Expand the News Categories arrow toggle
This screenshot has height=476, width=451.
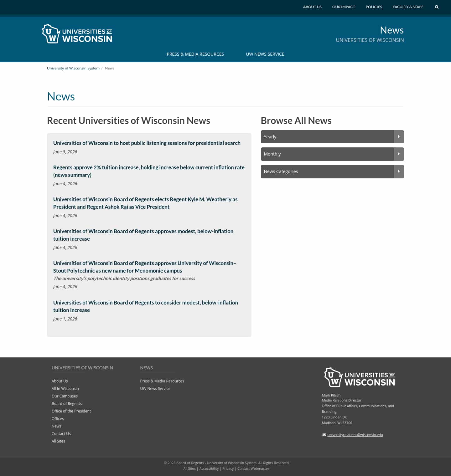[x=399, y=171]
